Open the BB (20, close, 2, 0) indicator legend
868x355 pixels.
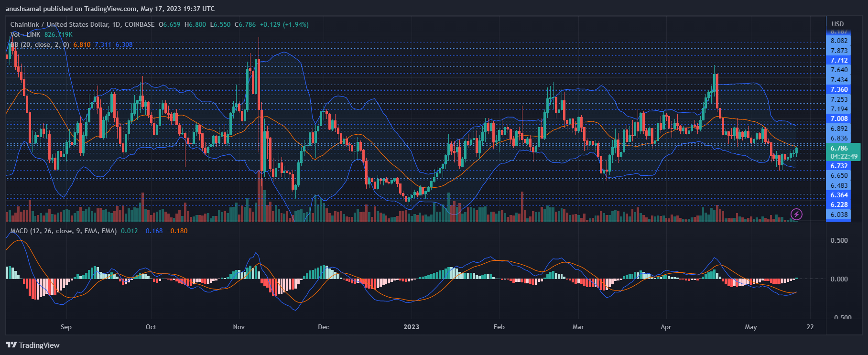pyautogui.click(x=40, y=44)
